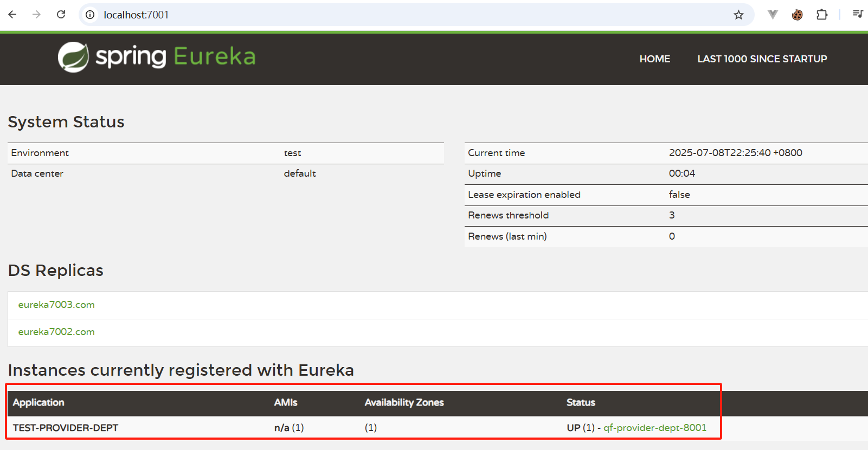The width and height of the screenshot is (868, 450).
Task: Select the uptime value 00:04
Action: pyautogui.click(x=682, y=173)
